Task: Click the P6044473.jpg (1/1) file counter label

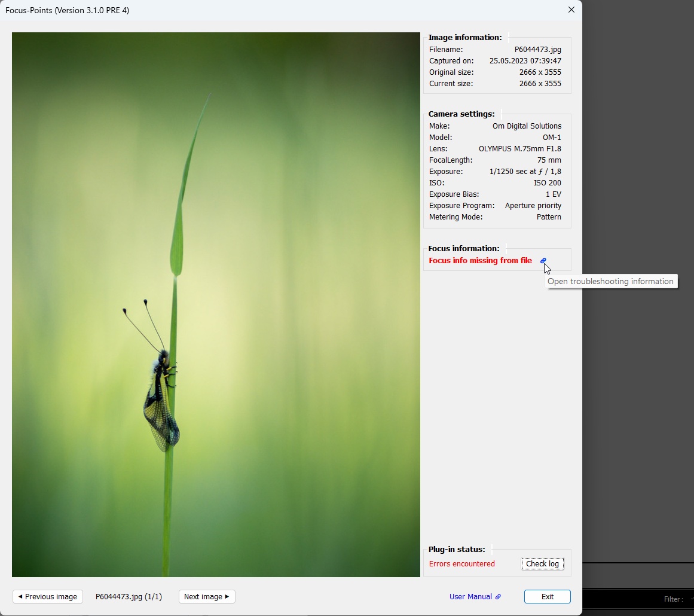Action: [129, 596]
